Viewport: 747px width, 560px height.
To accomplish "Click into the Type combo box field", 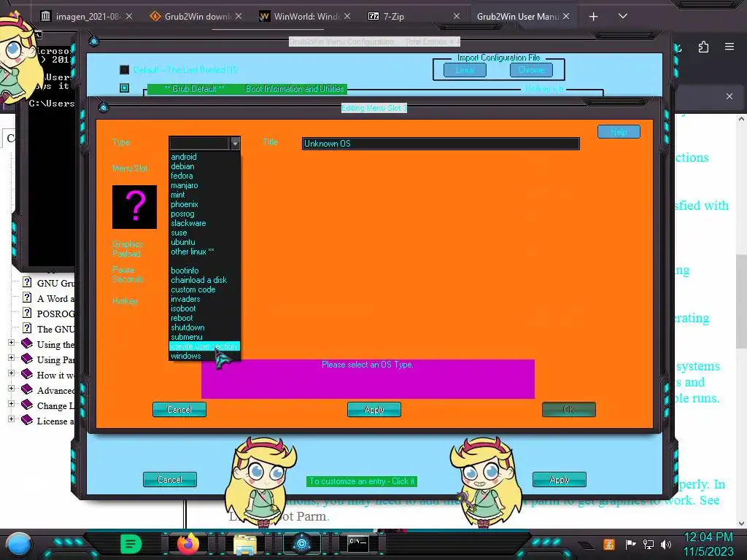I will pyautogui.click(x=200, y=144).
